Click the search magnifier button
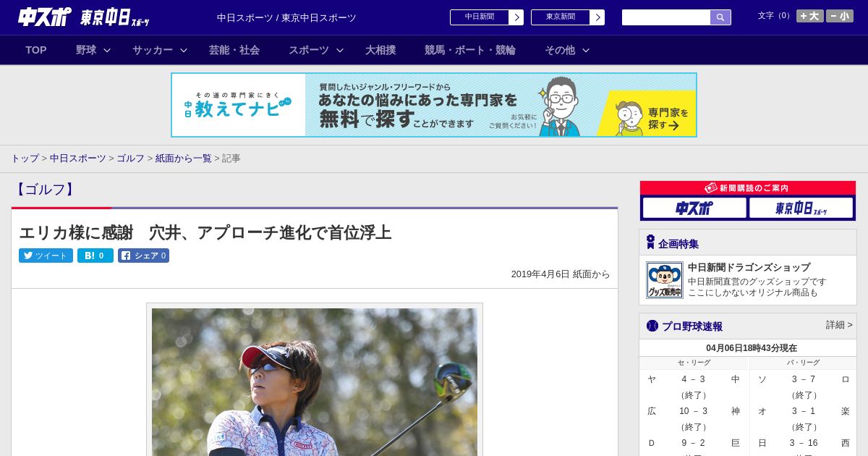Screen dimensions: 868x456 click(720, 17)
